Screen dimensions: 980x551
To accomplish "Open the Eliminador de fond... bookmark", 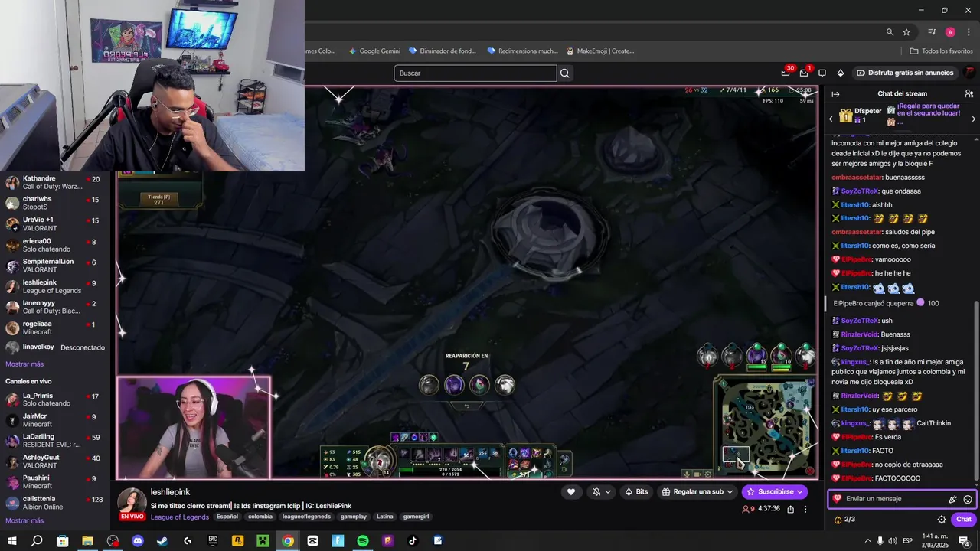I will point(443,51).
